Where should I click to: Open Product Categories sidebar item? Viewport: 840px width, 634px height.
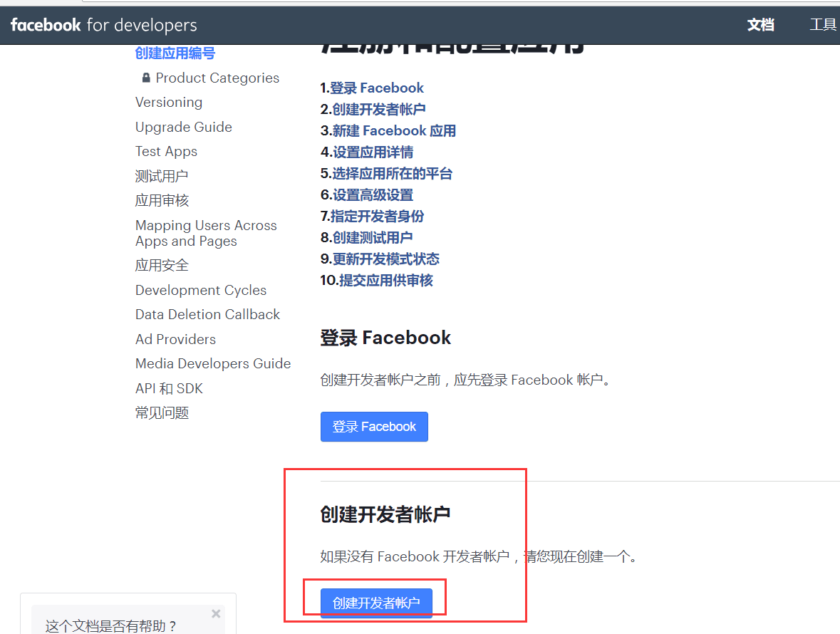(217, 78)
